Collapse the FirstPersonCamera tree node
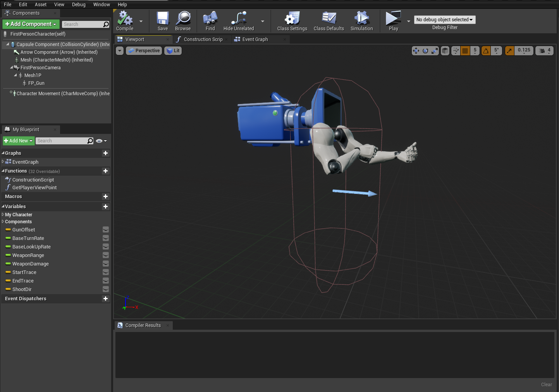This screenshot has width=559, height=392. click(12, 67)
